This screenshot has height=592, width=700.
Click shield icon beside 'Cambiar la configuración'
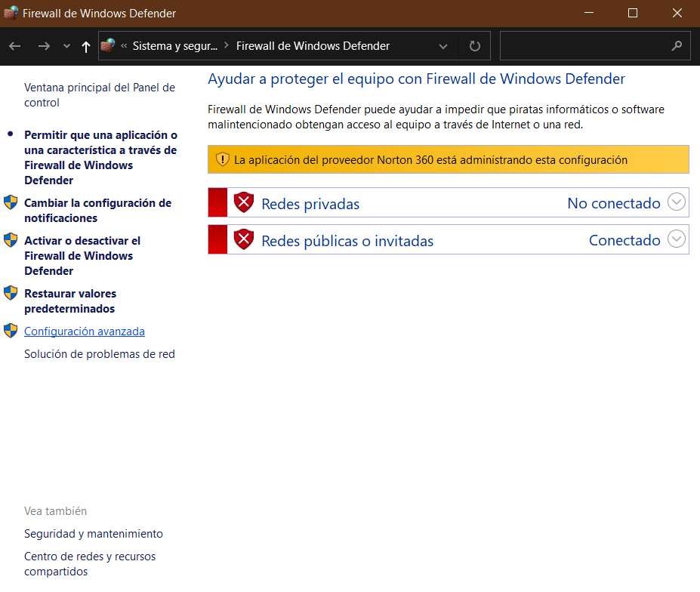pos(11,202)
